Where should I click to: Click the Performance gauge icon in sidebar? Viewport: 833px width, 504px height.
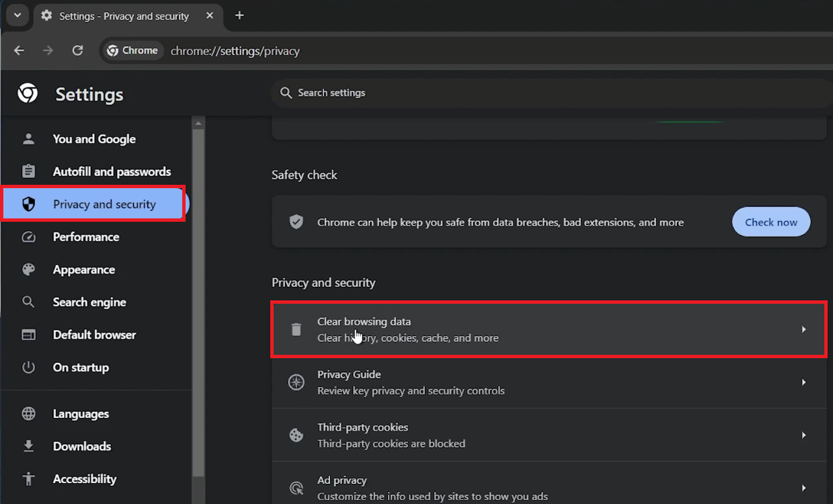(x=28, y=237)
